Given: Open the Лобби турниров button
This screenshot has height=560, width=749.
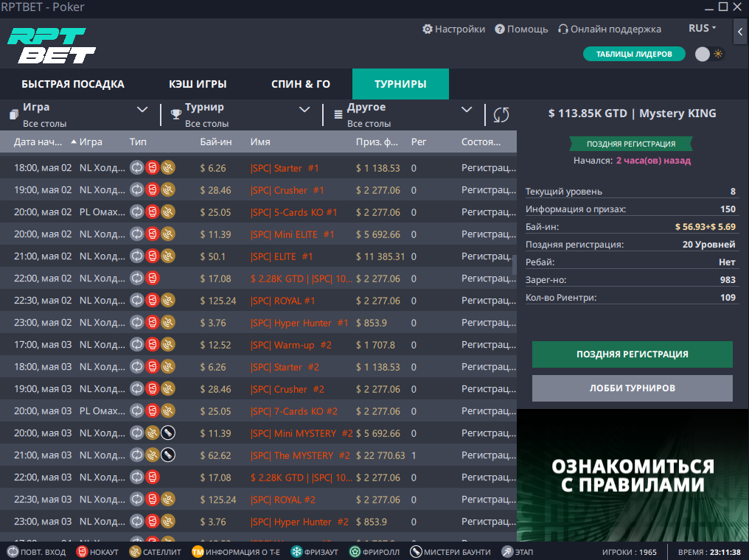Looking at the screenshot, I should click(x=632, y=388).
